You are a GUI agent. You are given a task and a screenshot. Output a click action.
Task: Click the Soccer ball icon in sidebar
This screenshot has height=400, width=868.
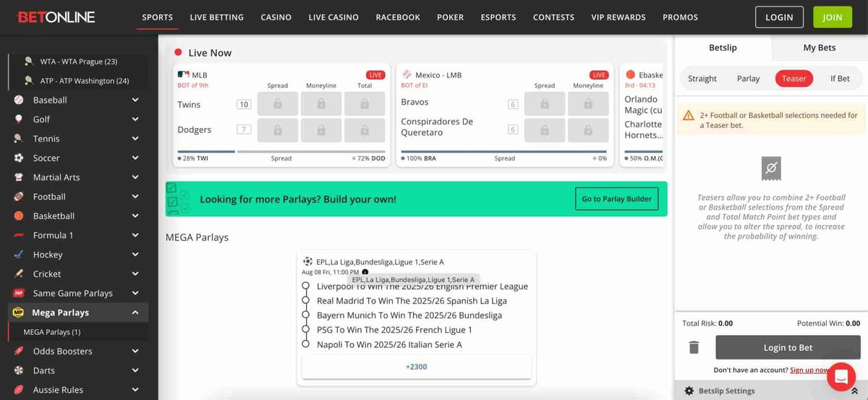pos(19,158)
